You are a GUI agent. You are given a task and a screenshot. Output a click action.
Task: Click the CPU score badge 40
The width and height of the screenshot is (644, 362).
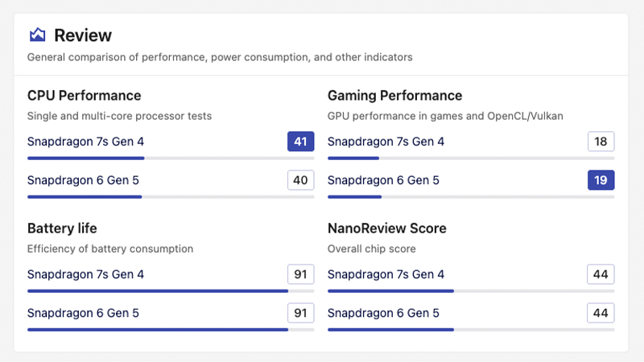click(300, 180)
